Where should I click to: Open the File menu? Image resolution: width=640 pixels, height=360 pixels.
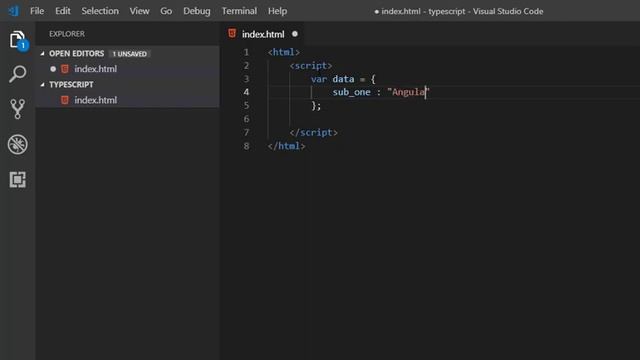click(37, 11)
